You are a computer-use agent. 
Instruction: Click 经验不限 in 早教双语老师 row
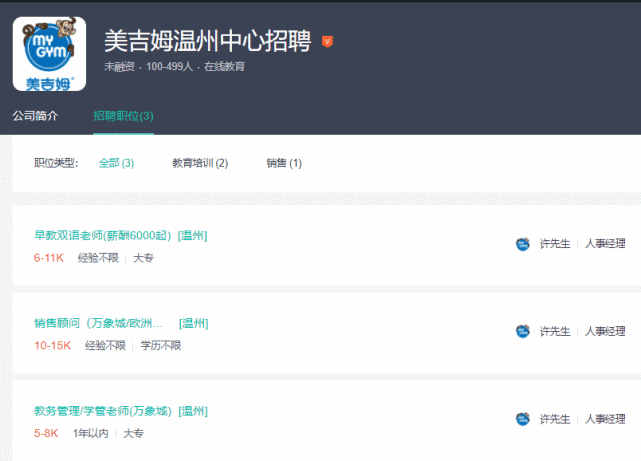tap(98, 258)
